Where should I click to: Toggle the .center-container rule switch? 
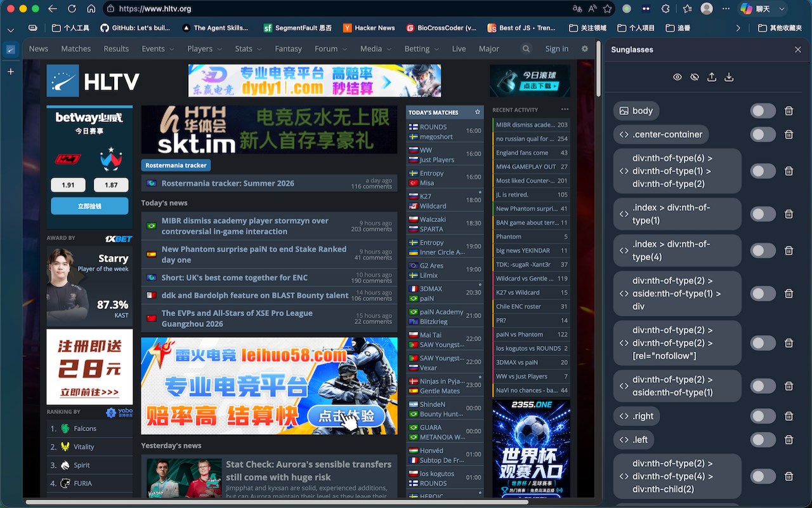click(763, 135)
